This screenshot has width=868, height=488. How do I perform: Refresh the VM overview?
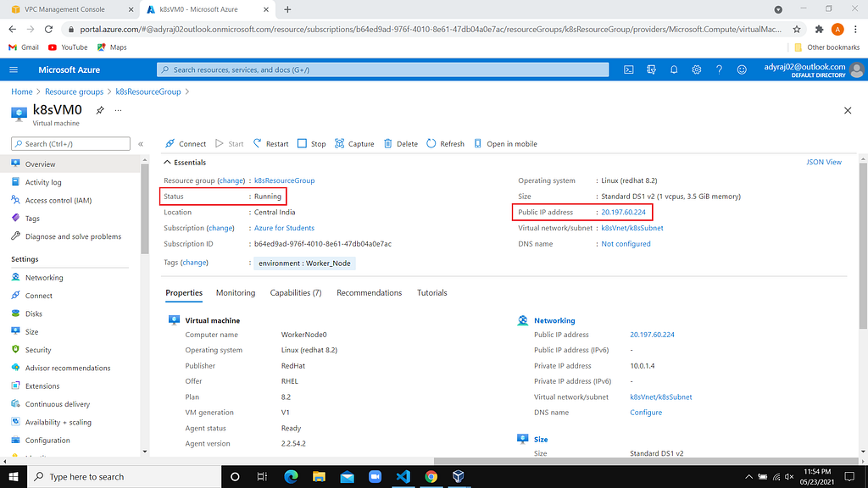tap(445, 144)
